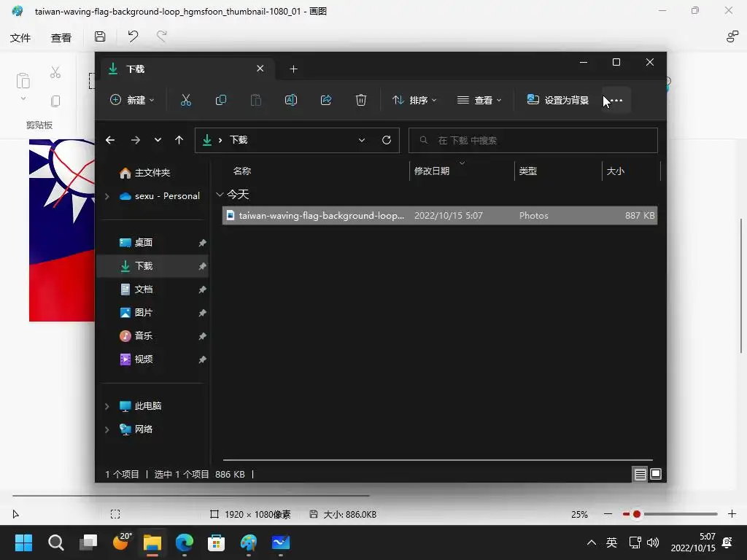This screenshot has width=747, height=560.
Task: Open taskbar Search
Action: click(55, 542)
